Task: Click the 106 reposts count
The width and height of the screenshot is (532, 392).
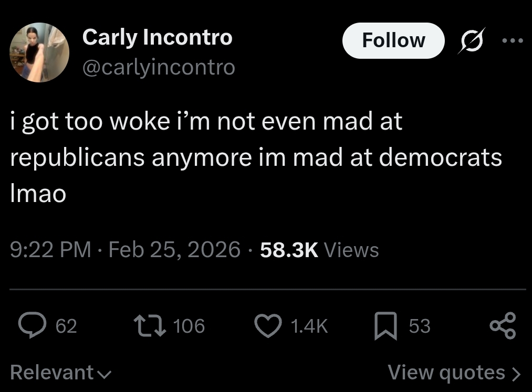Action: click(189, 326)
